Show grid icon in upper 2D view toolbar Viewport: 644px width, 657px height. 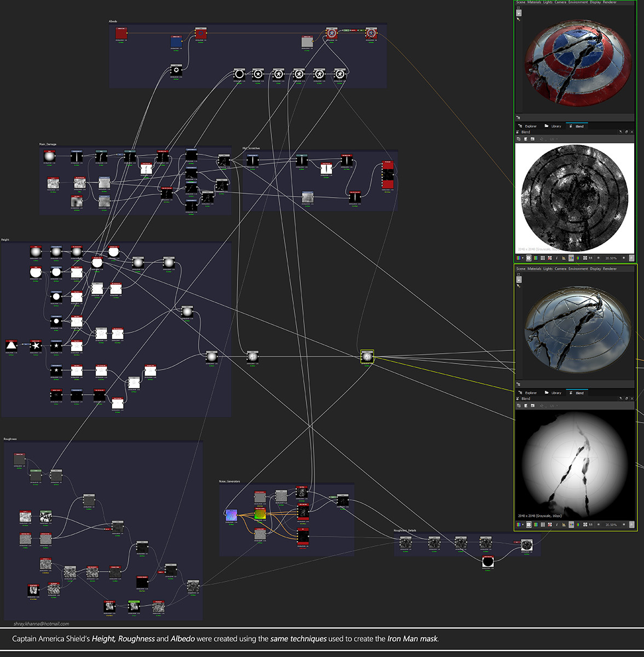tap(543, 258)
